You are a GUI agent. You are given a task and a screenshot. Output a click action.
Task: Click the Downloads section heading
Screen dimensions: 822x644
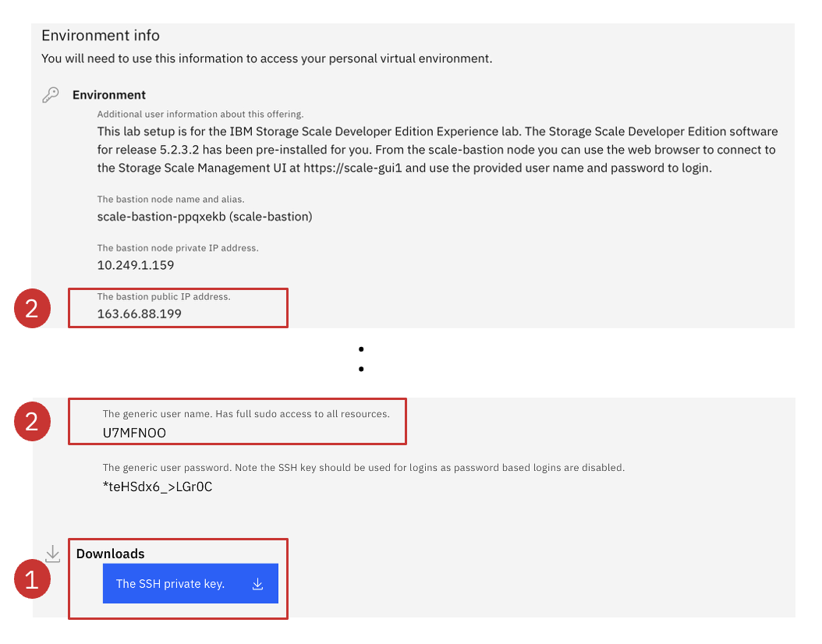(110, 554)
